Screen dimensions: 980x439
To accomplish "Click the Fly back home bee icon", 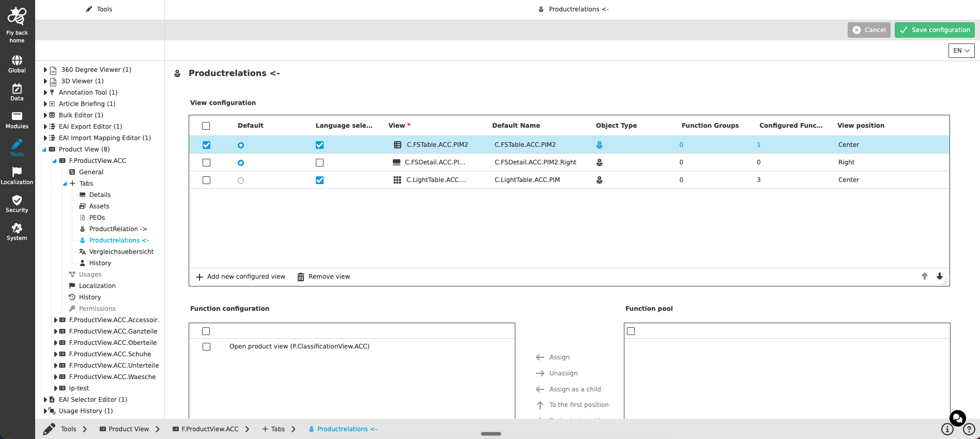I will (17, 17).
